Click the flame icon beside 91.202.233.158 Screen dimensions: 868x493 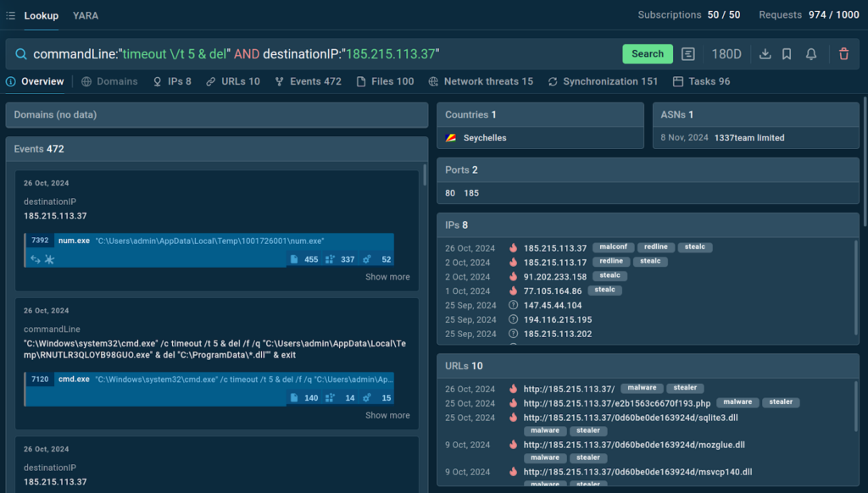click(513, 277)
